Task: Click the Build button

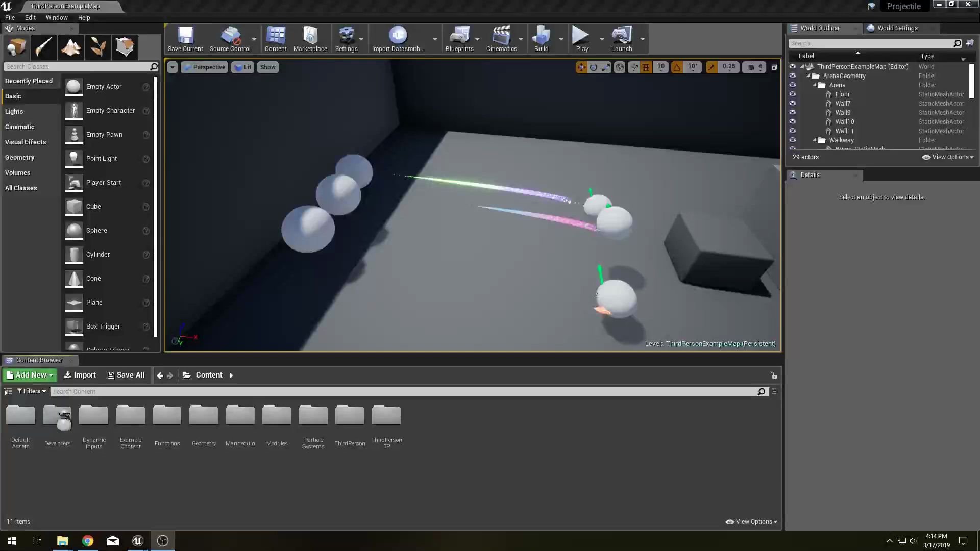Action: point(541,39)
